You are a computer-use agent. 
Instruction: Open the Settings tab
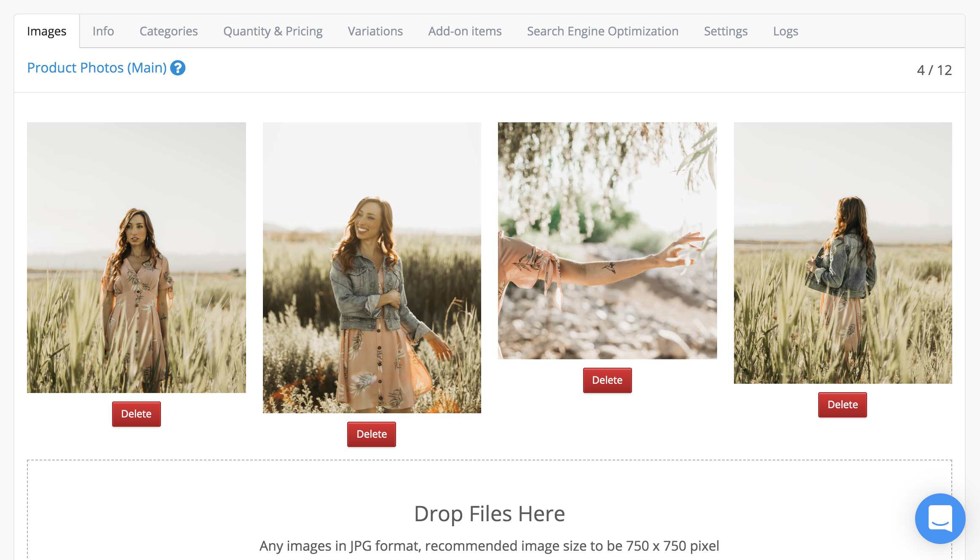726,31
